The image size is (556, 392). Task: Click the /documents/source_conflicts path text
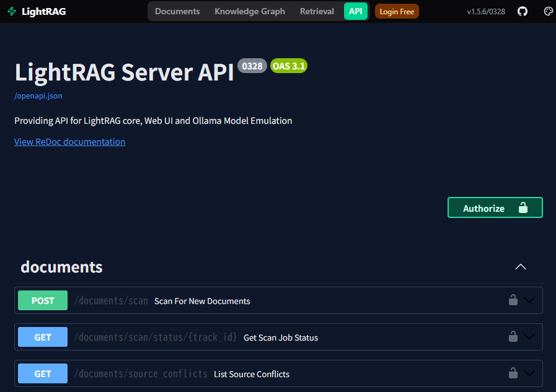click(x=141, y=374)
